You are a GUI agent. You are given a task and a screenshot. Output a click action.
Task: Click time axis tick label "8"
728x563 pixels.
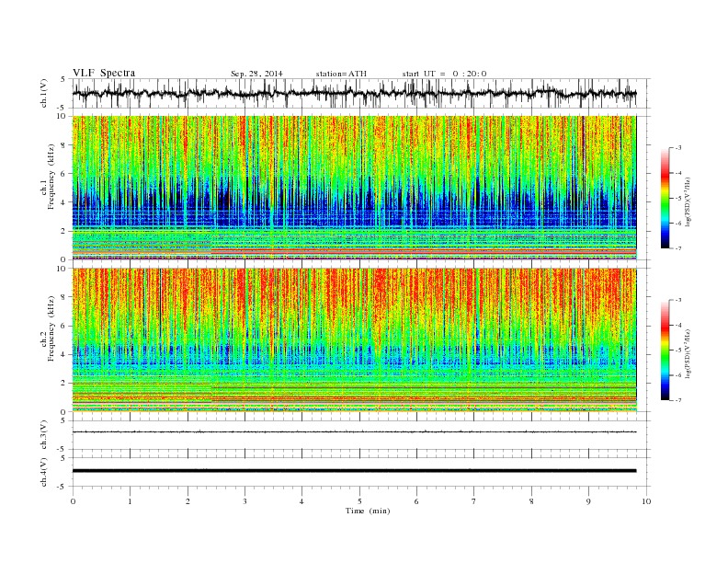tap(531, 501)
